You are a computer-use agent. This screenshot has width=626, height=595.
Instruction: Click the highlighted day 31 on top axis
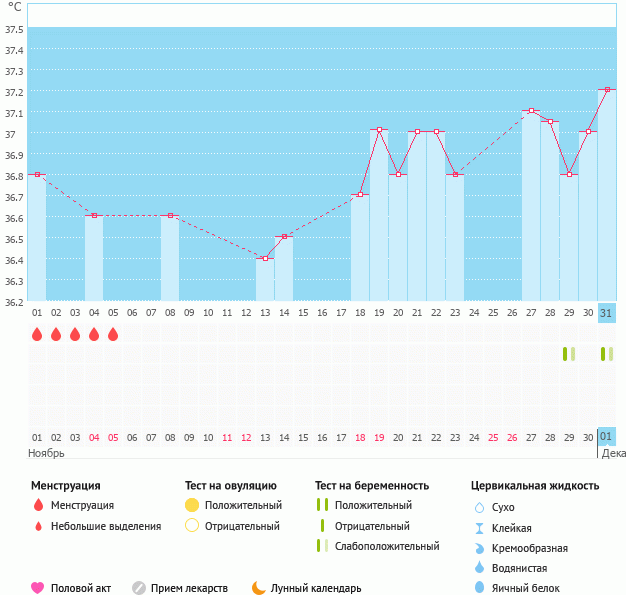click(x=607, y=313)
